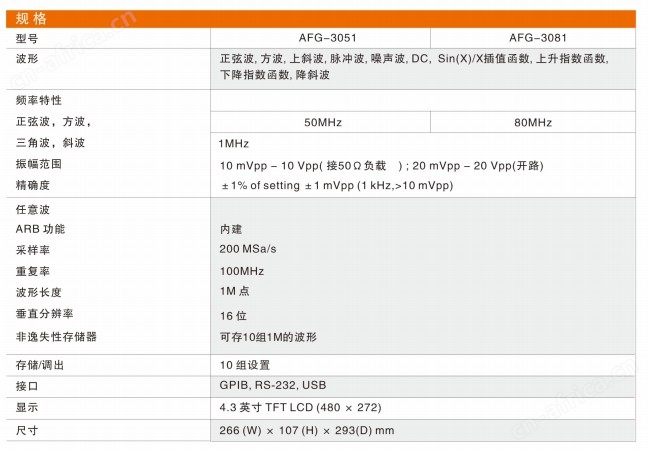Select the 重复率 label
This screenshot has height=450, width=649.
[x=33, y=271]
